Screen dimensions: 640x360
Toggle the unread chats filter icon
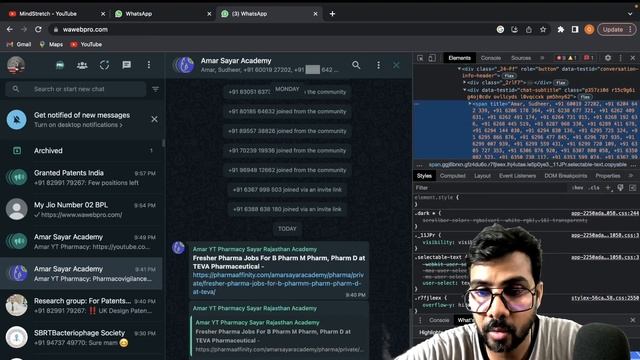click(156, 89)
